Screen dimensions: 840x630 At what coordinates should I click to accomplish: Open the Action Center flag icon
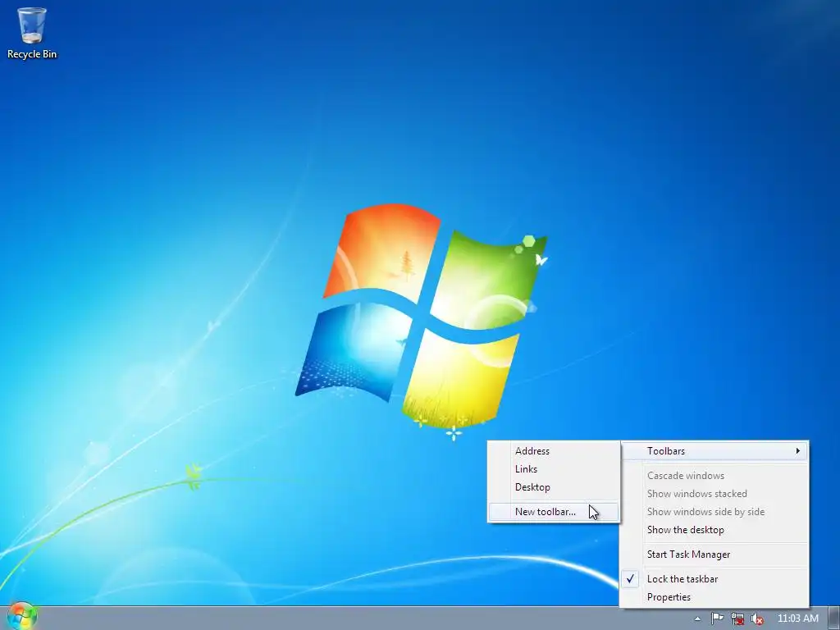pos(717,619)
